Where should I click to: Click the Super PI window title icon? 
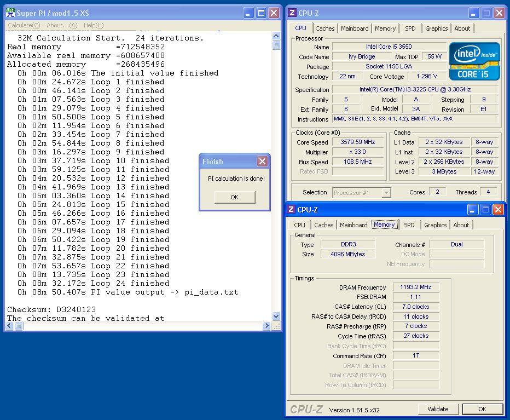pos(10,13)
